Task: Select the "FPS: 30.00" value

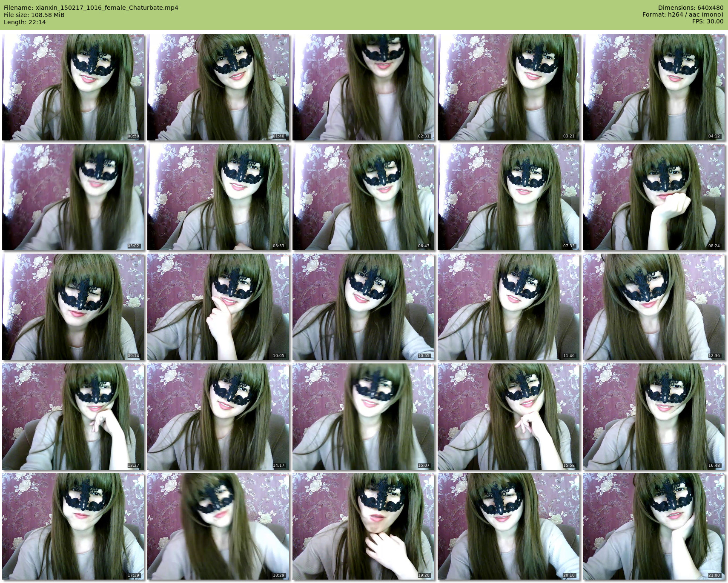Action: coord(708,22)
